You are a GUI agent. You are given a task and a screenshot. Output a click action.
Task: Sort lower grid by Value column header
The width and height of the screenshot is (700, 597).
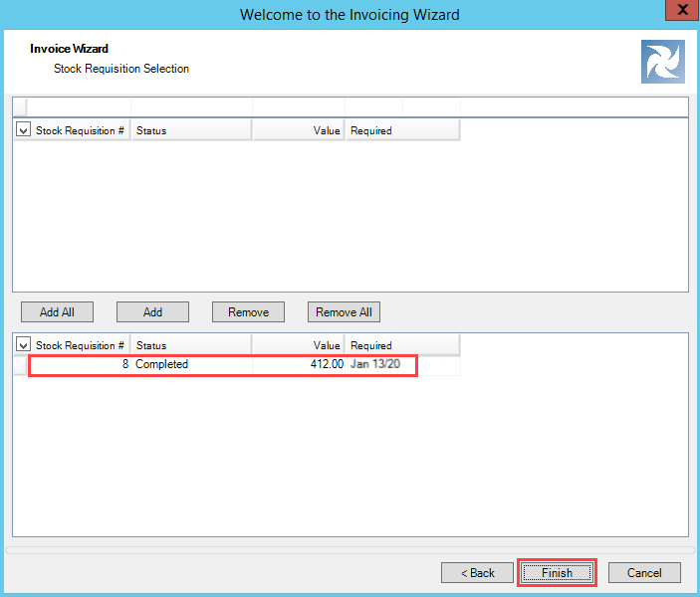pos(299,345)
